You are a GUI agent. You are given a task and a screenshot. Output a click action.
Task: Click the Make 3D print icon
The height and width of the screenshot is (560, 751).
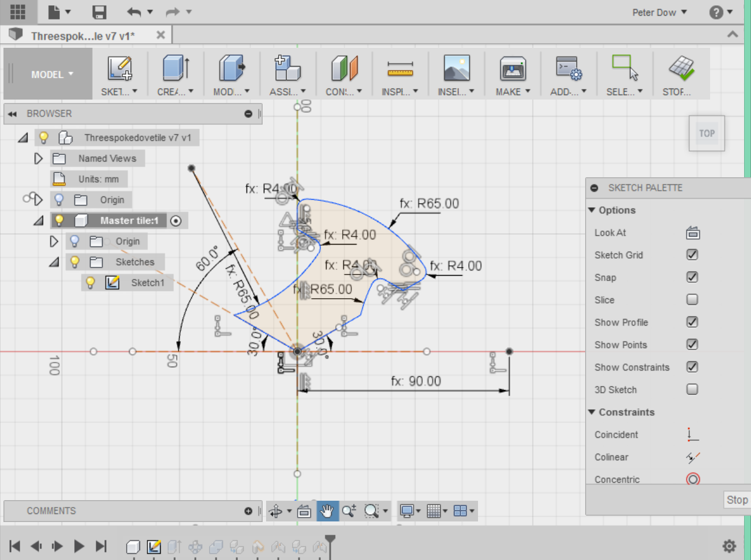point(513,68)
